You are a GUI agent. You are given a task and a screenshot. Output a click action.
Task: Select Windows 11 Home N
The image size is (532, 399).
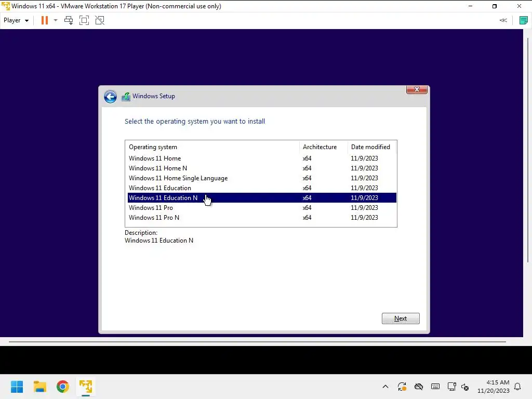(x=262, y=168)
